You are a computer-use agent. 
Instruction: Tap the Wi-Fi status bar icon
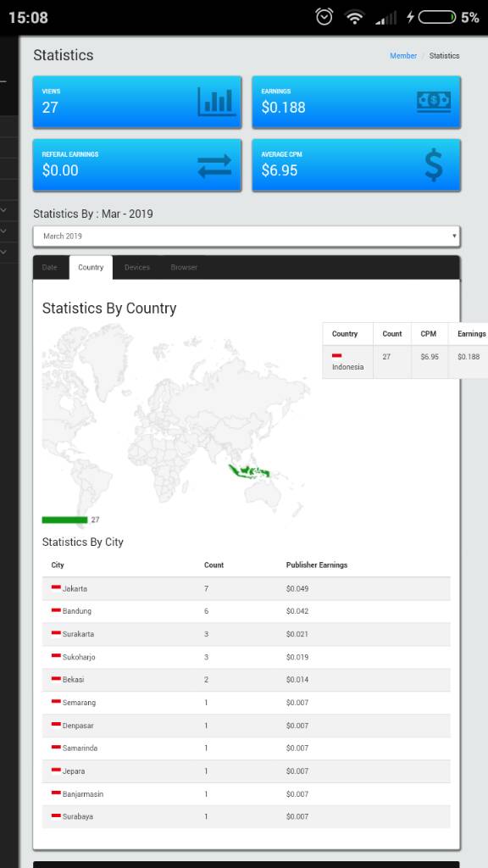[354, 17]
